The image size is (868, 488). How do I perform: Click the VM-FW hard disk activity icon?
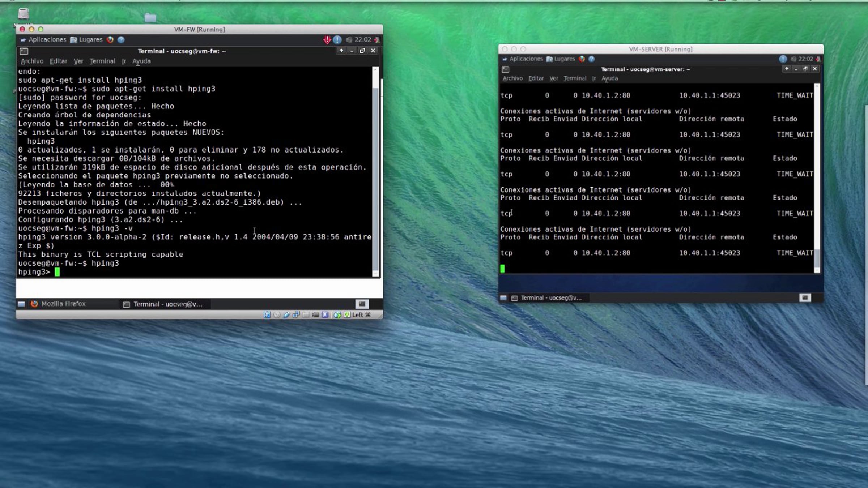click(267, 315)
